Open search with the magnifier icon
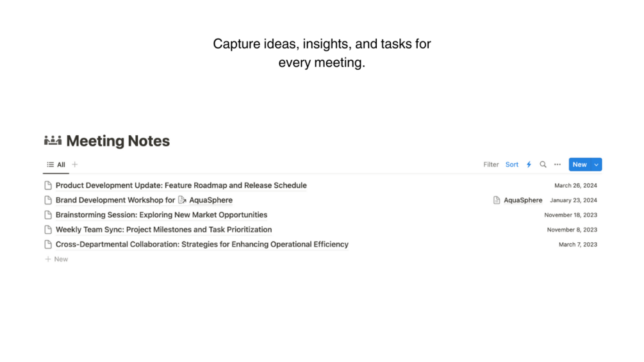 pos(543,165)
